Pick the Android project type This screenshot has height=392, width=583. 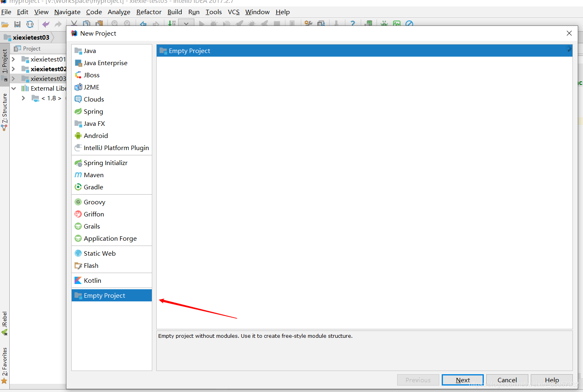click(96, 136)
